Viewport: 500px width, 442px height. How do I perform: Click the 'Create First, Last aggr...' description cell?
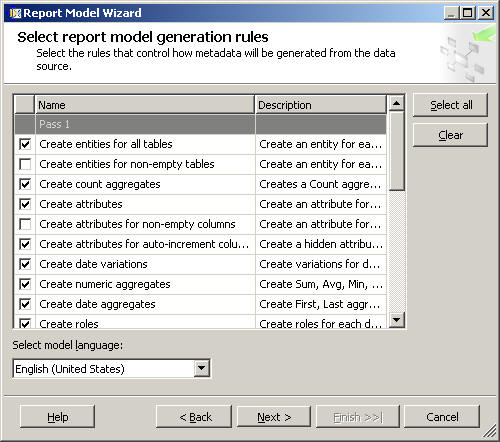coord(321,304)
